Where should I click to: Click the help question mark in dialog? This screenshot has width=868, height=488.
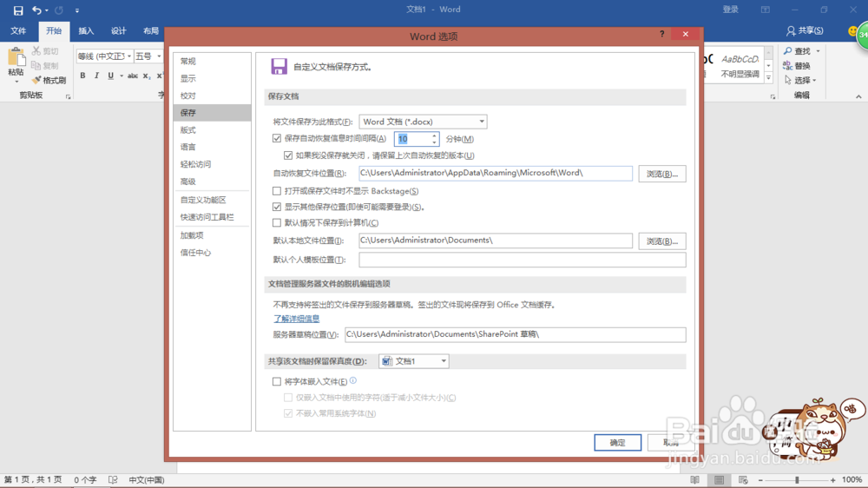coord(661,34)
